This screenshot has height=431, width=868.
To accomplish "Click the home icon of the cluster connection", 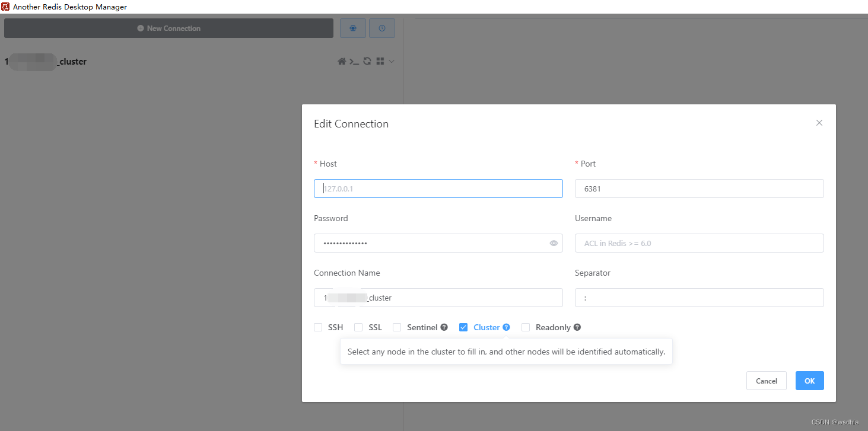I will (342, 61).
